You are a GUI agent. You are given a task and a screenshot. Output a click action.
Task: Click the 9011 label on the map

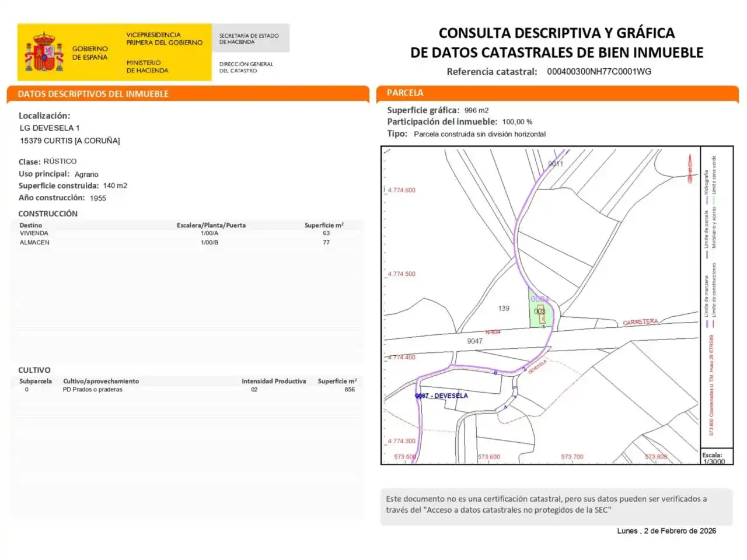point(556,164)
